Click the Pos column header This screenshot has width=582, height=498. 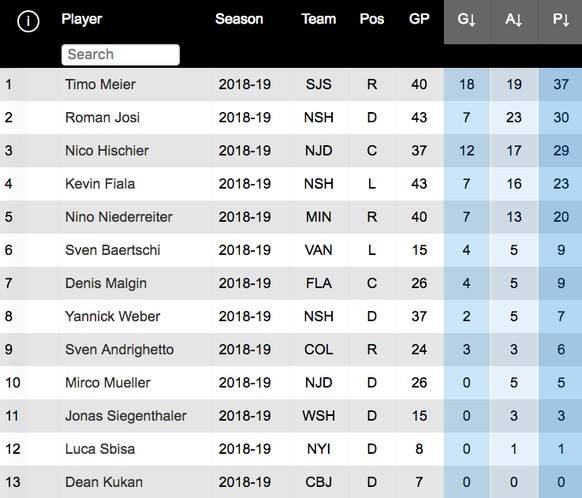(x=372, y=19)
